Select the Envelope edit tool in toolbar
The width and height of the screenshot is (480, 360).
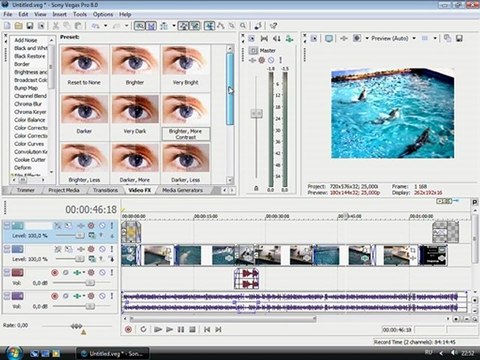pos(221,26)
